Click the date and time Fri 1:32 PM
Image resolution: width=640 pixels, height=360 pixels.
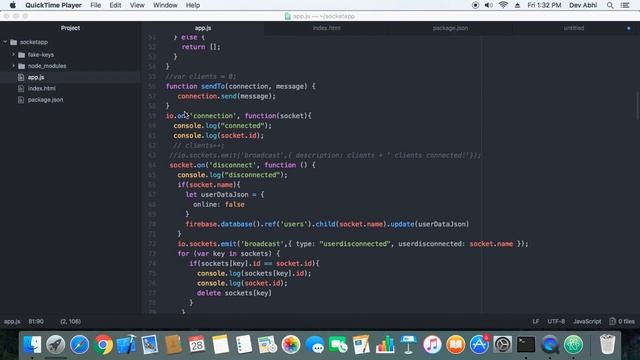[544, 5]
